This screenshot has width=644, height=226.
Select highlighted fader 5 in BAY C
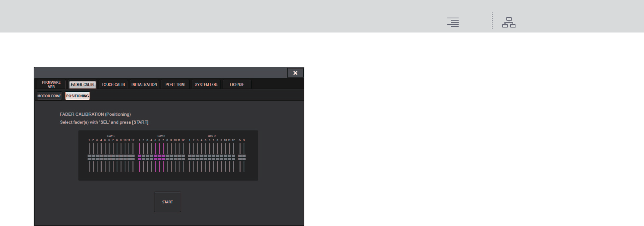tap(155, 157)
